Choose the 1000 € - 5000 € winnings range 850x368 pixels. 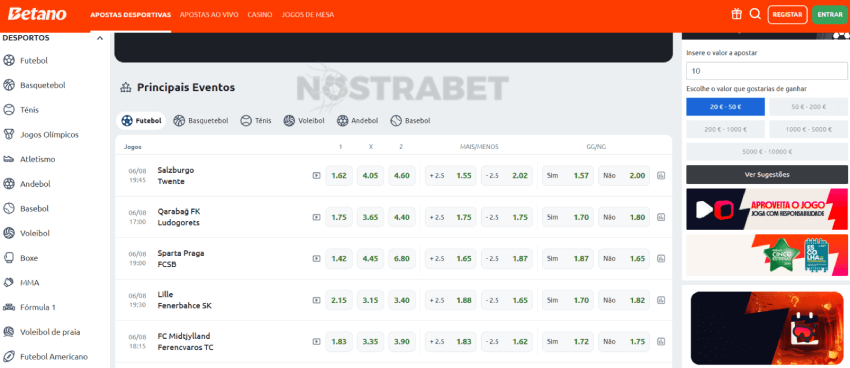808,130
